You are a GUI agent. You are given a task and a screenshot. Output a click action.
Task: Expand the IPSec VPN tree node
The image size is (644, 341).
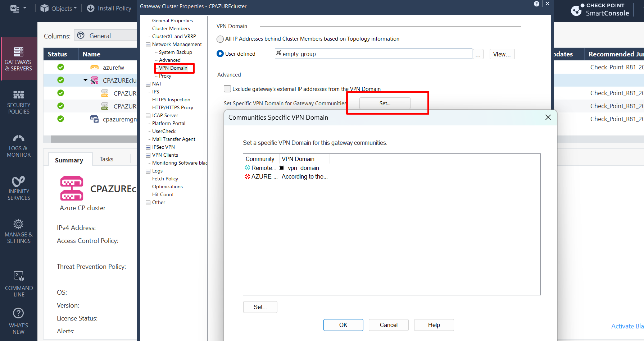click(x=148, y=147)
